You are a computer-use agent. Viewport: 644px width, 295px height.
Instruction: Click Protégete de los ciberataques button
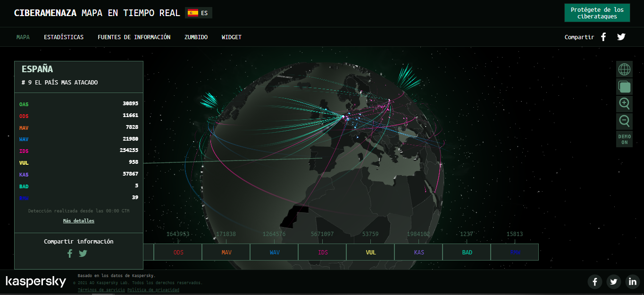click(x=597, y=13)
